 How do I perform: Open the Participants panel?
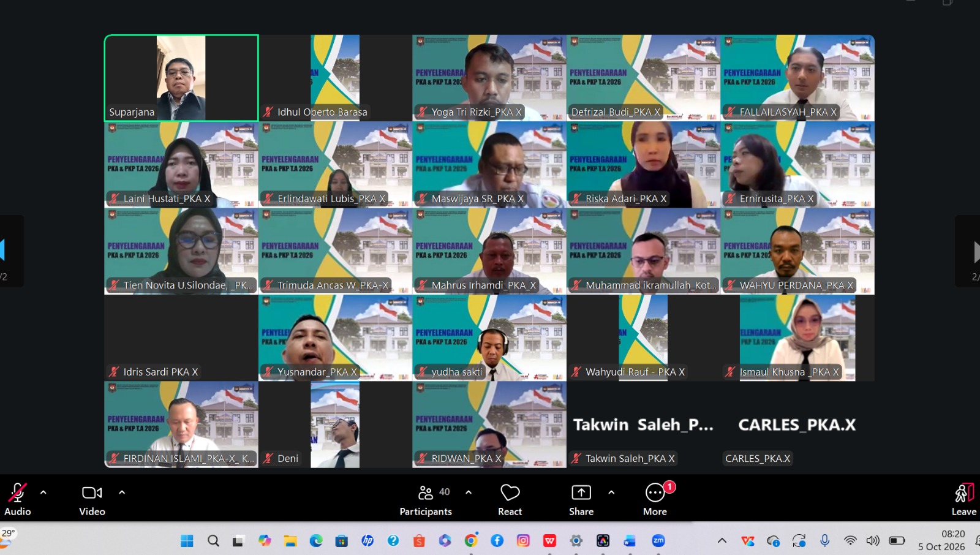426,499
